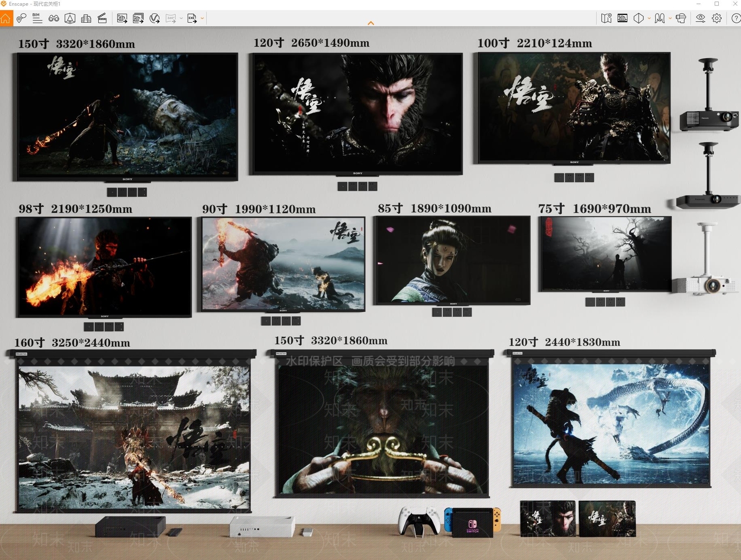Click the '100寸 2210*124mm' label

click(534, 44)
